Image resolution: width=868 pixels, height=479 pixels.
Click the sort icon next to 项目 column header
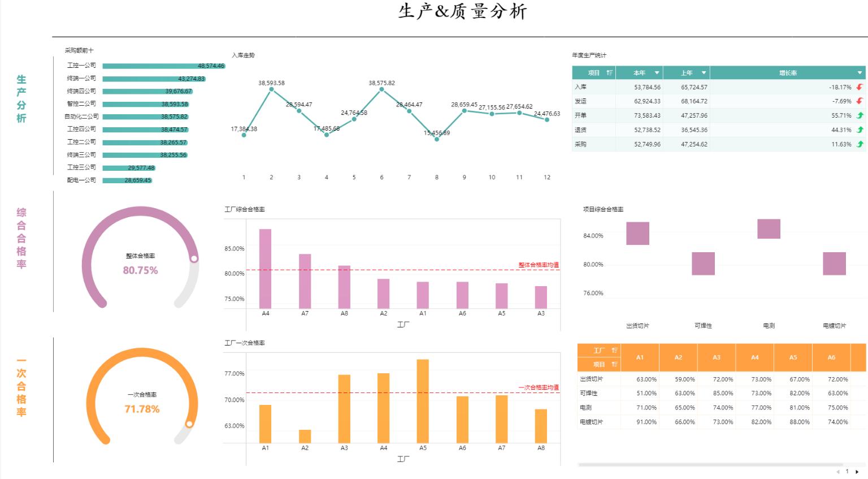(x=609, y=72)
